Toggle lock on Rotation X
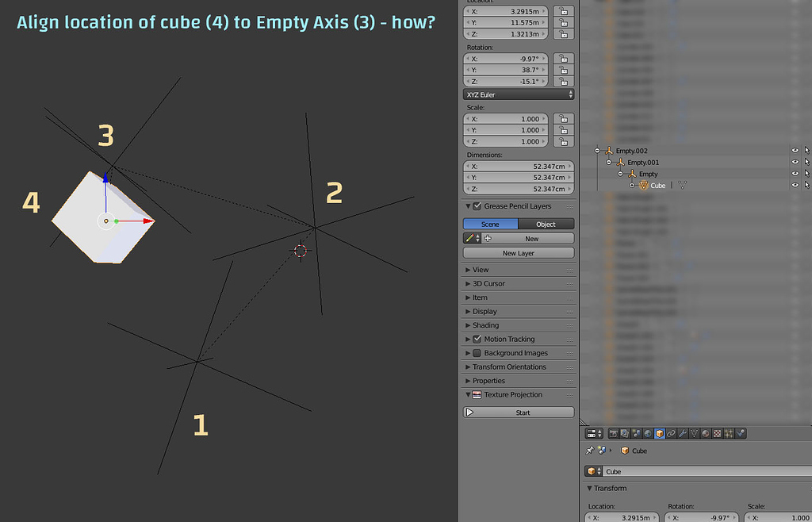Image resolution: width=812 pixels, height=522 pixels. 564,59
